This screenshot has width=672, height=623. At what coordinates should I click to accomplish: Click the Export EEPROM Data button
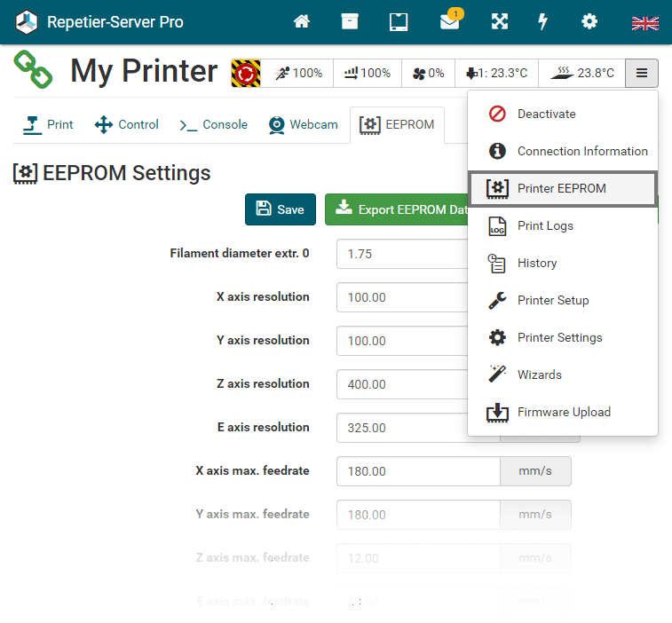coord(398,209)
